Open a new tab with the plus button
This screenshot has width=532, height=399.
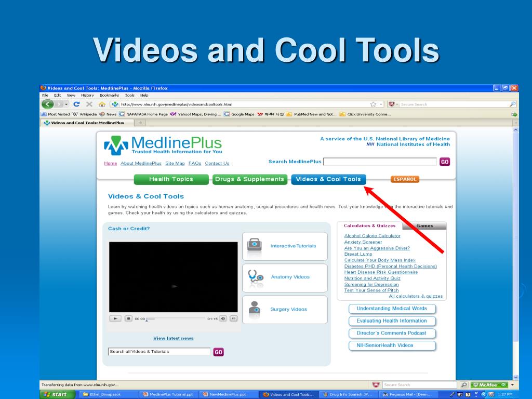140,123
